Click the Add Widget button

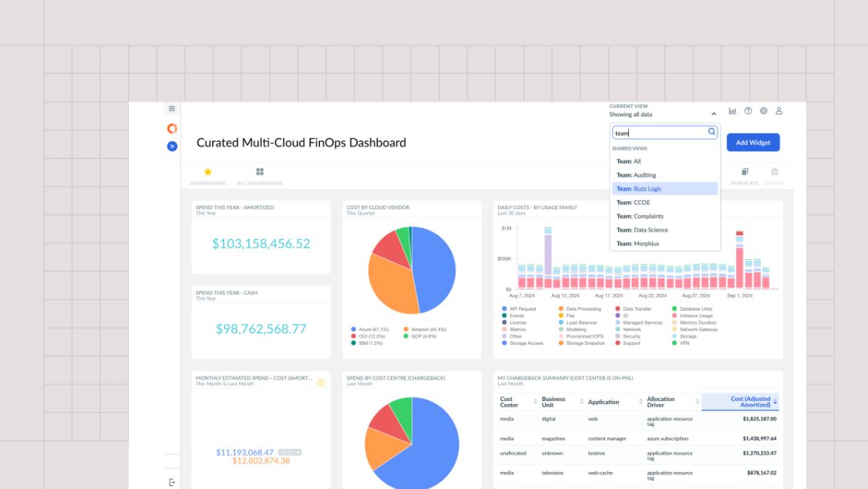[x=752, y=143]
